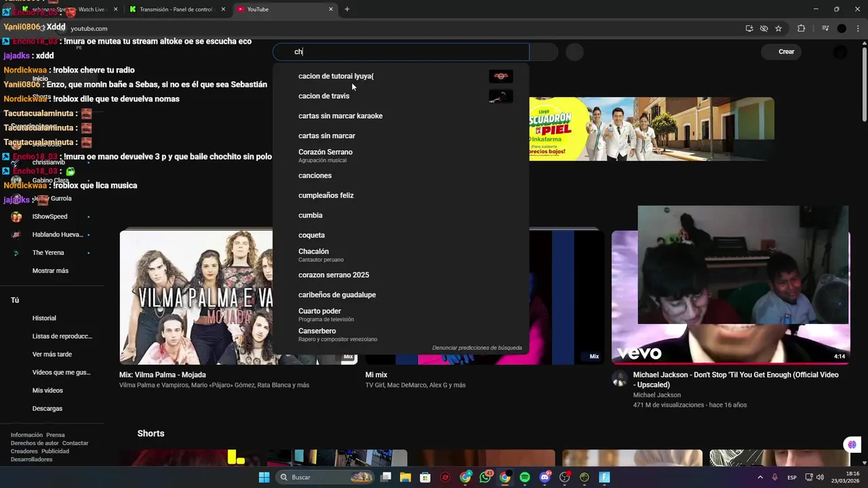Viewport: 868px width, 488px height.
Task: Click the 'Derechos de autor' footer link
Action: (35, 443)
